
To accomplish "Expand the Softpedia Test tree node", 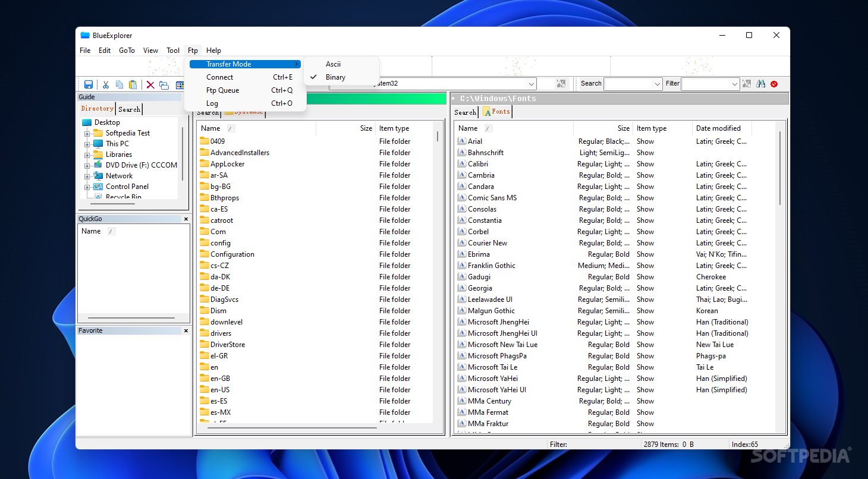I will click(x=87, y=133).
